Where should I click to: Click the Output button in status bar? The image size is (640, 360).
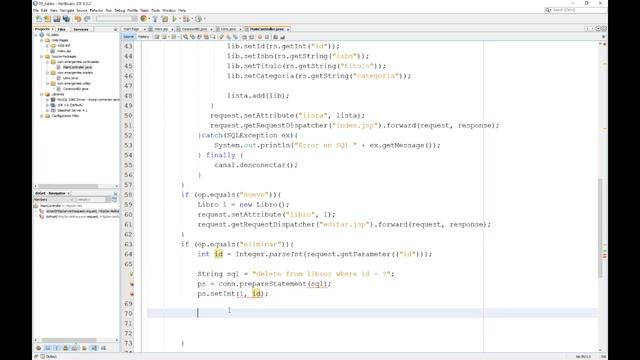49,357
